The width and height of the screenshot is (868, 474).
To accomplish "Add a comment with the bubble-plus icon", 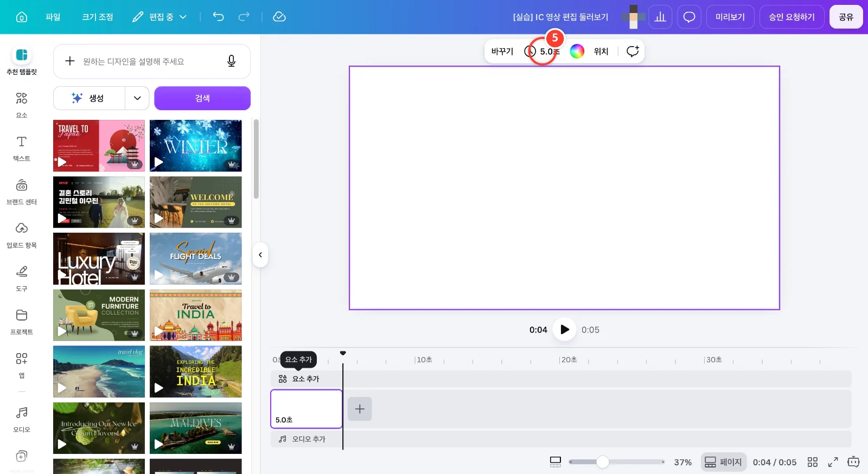I will [x=633, y=51].
